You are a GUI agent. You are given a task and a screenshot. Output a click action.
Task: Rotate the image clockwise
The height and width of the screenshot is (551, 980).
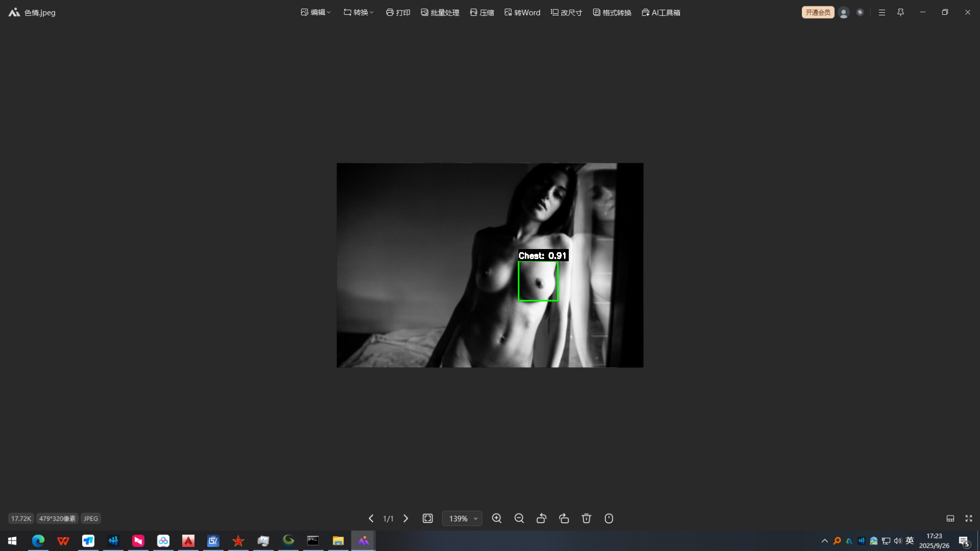(564, 518)
